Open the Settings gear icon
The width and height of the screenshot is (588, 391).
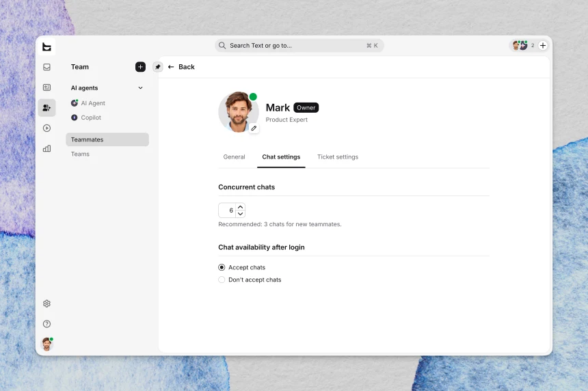[x=47, y=304]
